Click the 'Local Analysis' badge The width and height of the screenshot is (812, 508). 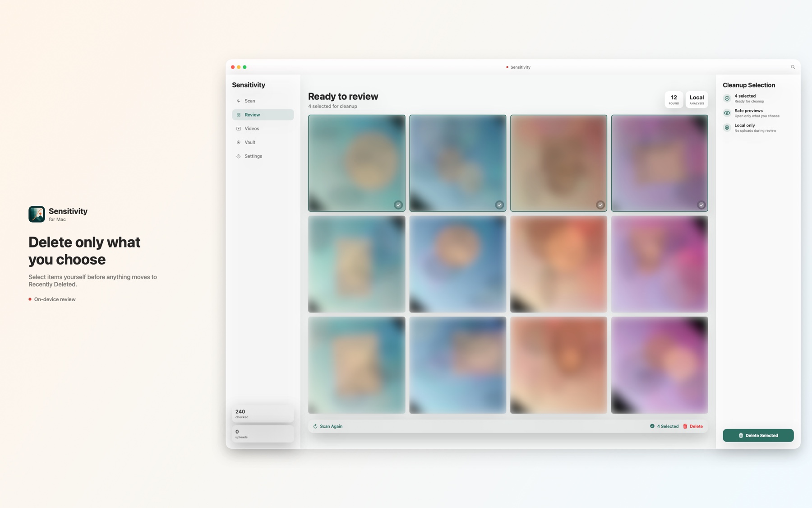(697, 100)
